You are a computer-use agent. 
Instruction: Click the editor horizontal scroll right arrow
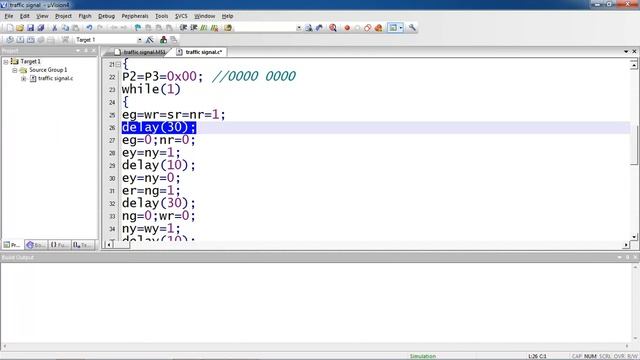point(626,245)
